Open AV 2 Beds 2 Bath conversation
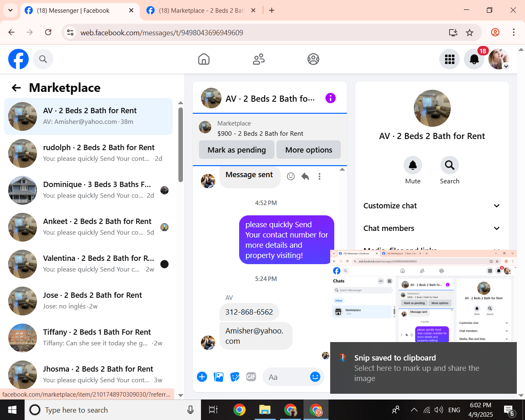 tap(88, 116)
